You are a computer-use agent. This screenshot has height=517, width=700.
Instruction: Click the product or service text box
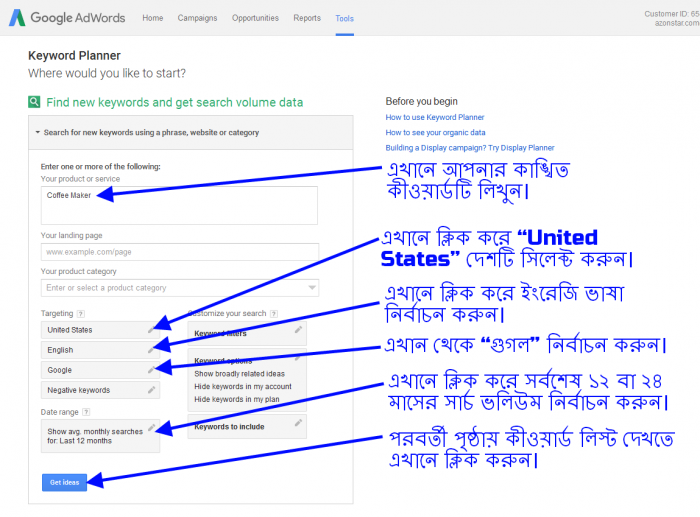tap(179, 205)
